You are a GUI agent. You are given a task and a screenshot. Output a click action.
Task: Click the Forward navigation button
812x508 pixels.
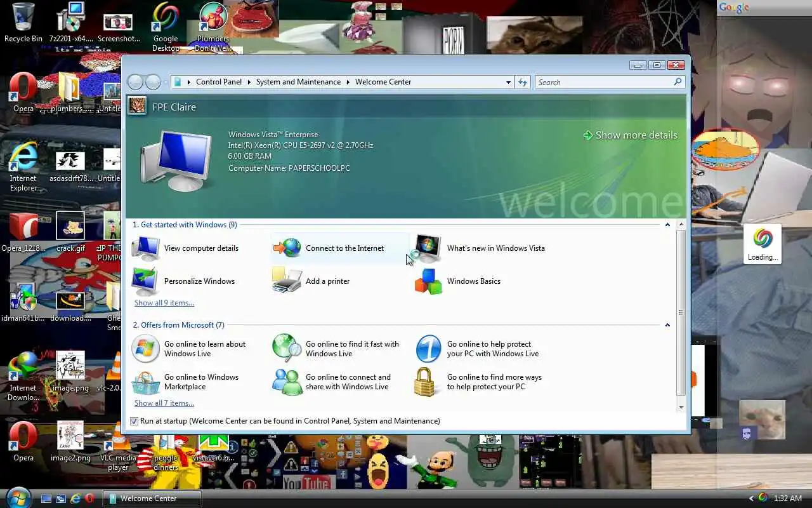(x=153, y=82)
